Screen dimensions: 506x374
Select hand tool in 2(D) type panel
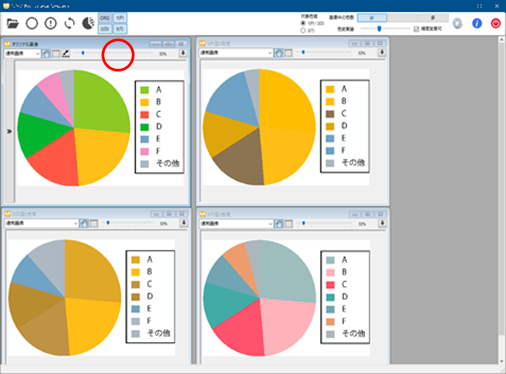pyautogui.click(x=84, y=223)
